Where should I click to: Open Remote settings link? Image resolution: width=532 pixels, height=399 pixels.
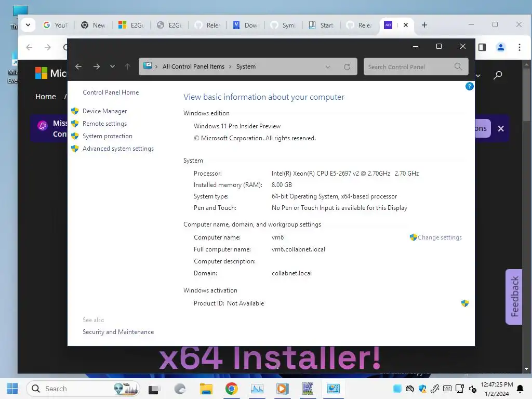tap(104, 124)
